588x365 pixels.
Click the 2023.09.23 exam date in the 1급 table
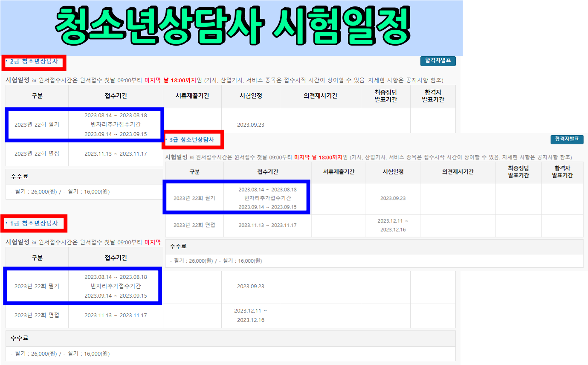click(251, 286)
